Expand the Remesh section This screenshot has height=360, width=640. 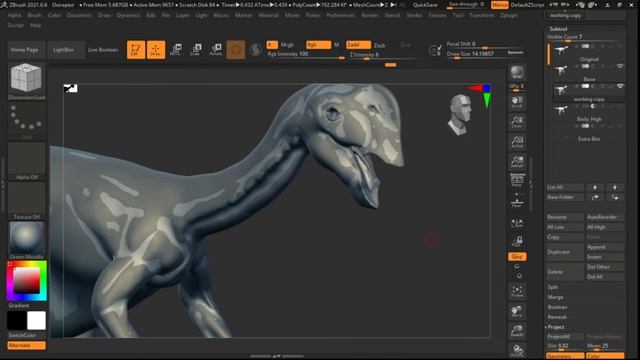point(557,317)
